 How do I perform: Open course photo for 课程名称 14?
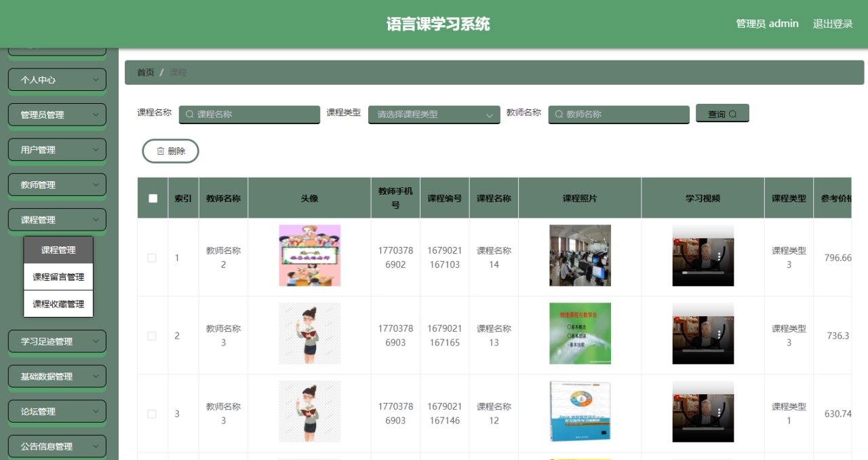580,255
